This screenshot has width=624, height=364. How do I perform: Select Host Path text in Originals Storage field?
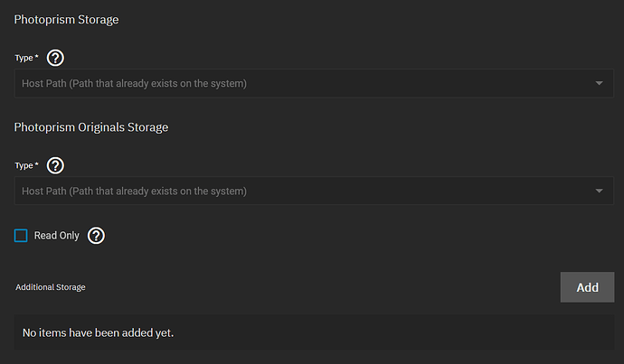click(134, 191)
